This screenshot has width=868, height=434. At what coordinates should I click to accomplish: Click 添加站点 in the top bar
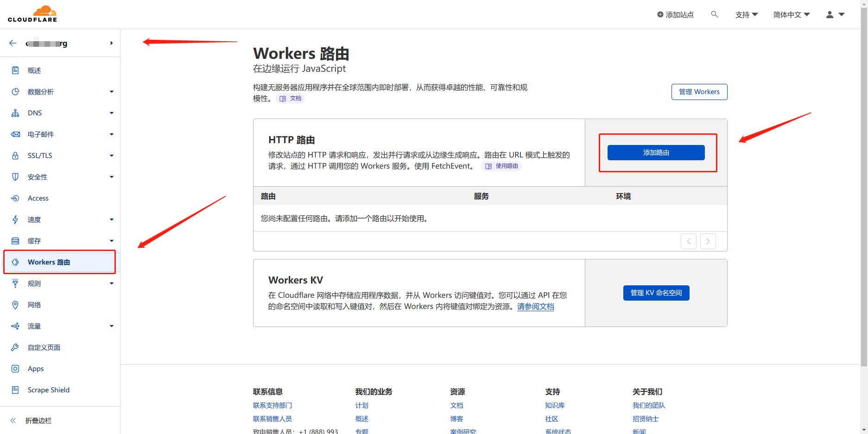coord(675,15)
